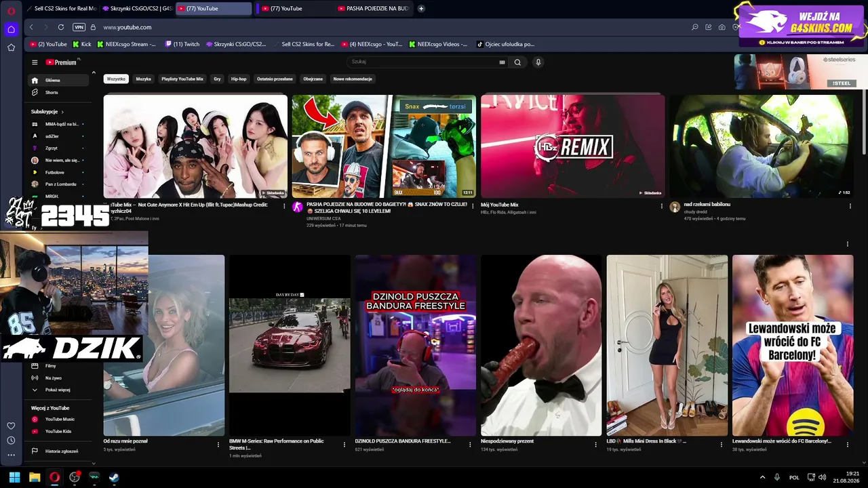This screenshot has width=868, height=488.
Task: Select 'Ostatnio przesłane' filter chip
Action: (x=275, y=79)
